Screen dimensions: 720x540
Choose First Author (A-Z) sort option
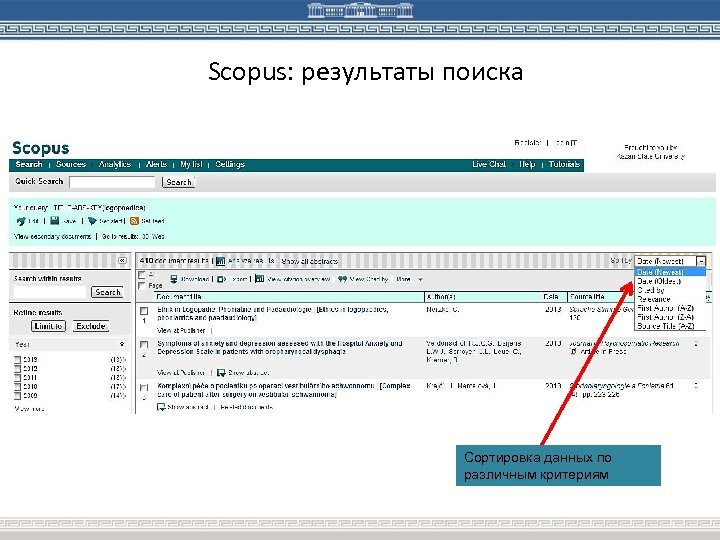coord(670,308)
